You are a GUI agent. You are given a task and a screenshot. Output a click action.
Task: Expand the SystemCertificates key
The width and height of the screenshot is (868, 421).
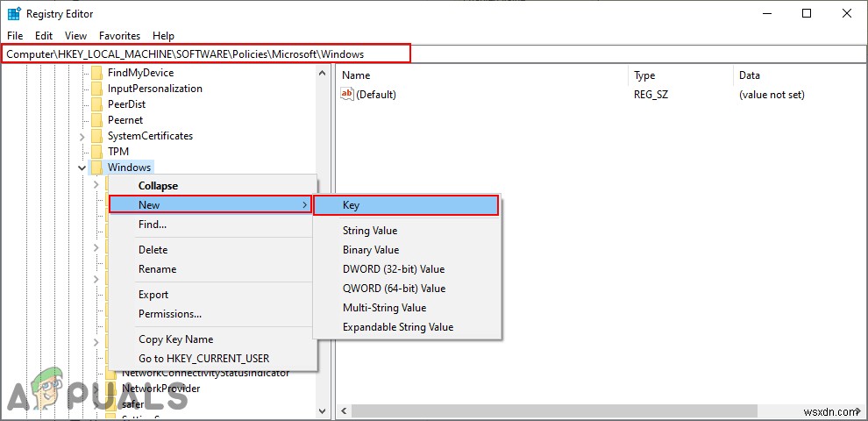(82, 136)
